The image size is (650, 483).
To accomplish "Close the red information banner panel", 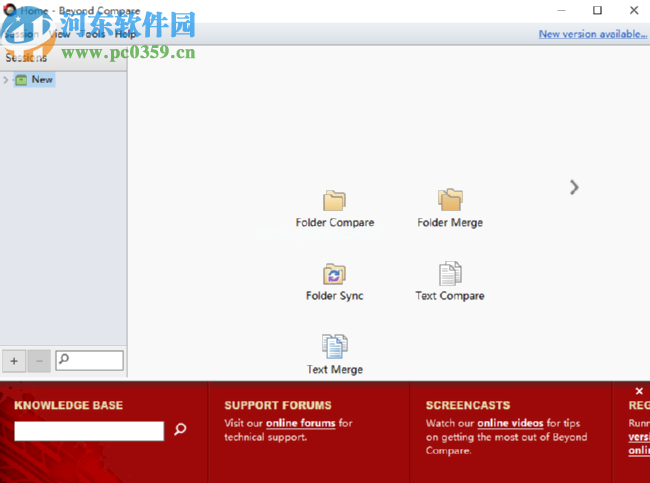I will tap(639, 391).
